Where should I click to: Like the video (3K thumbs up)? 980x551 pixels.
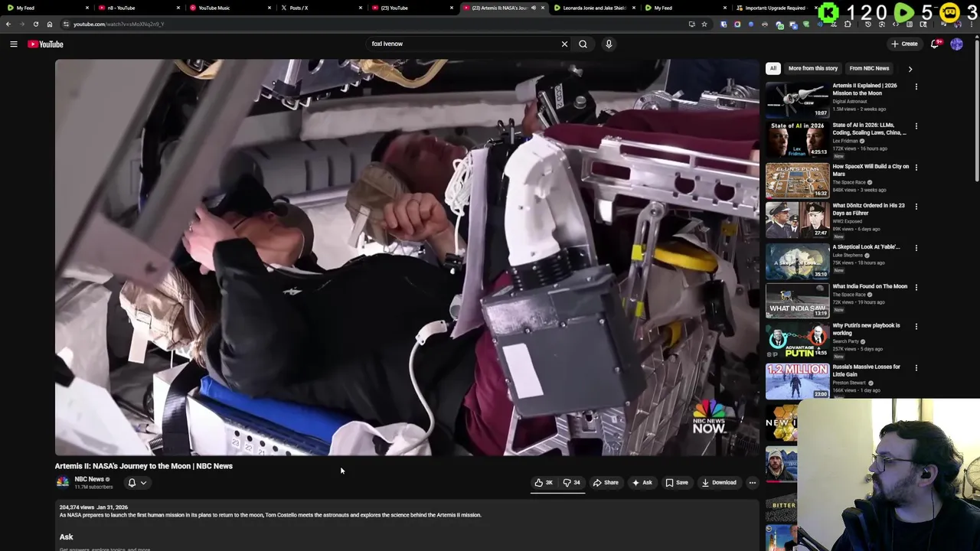click(544, 483)
